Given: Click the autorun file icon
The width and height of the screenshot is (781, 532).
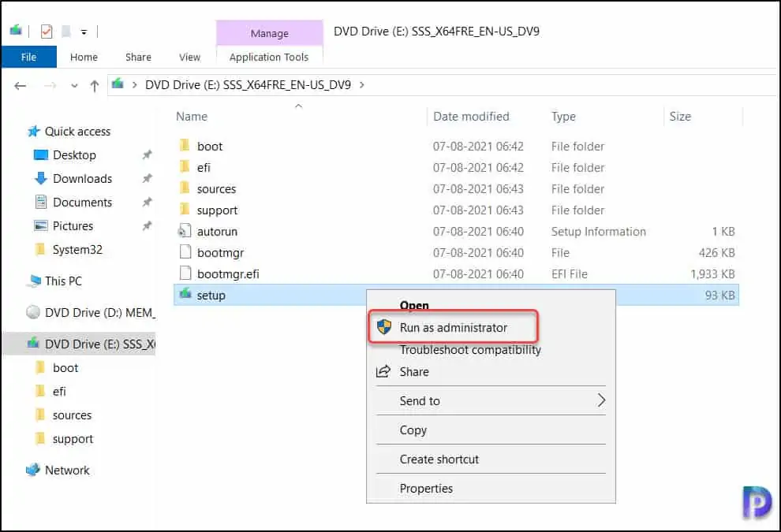Looking at the screenshot, I should 185,231.
